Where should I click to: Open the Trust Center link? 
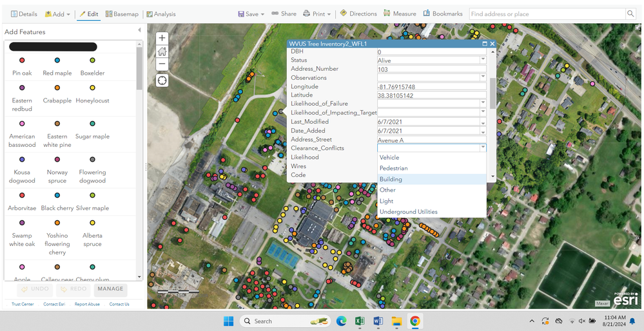click(x=23, y=305)
